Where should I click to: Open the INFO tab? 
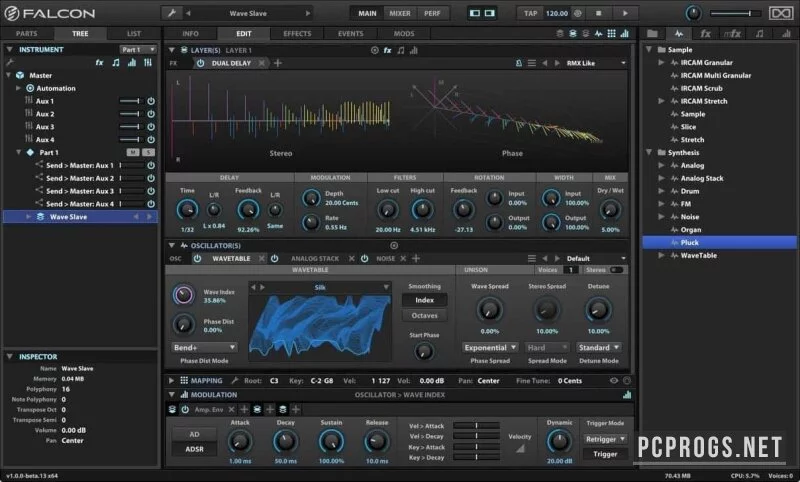pyautogui.click(x=190, y=34)
